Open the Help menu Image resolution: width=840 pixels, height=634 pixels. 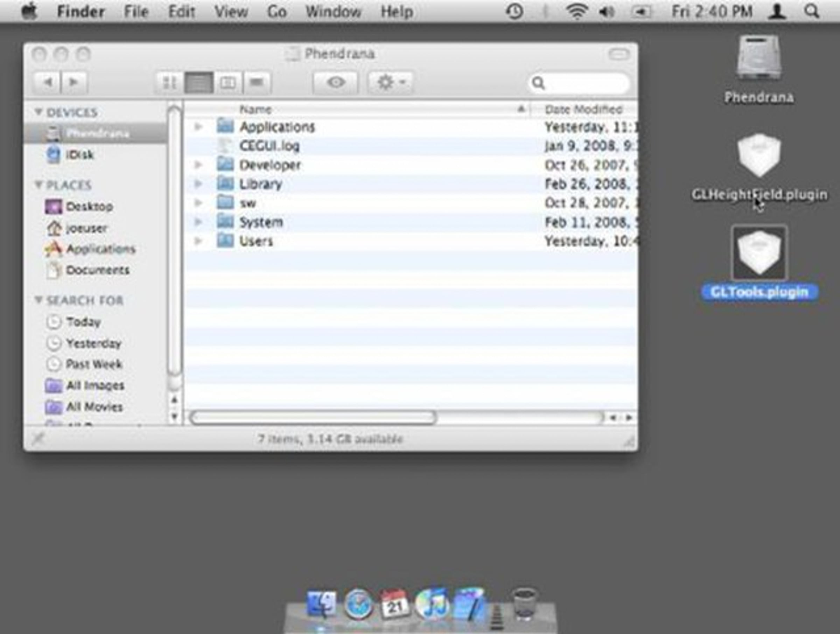click(397, 12)
